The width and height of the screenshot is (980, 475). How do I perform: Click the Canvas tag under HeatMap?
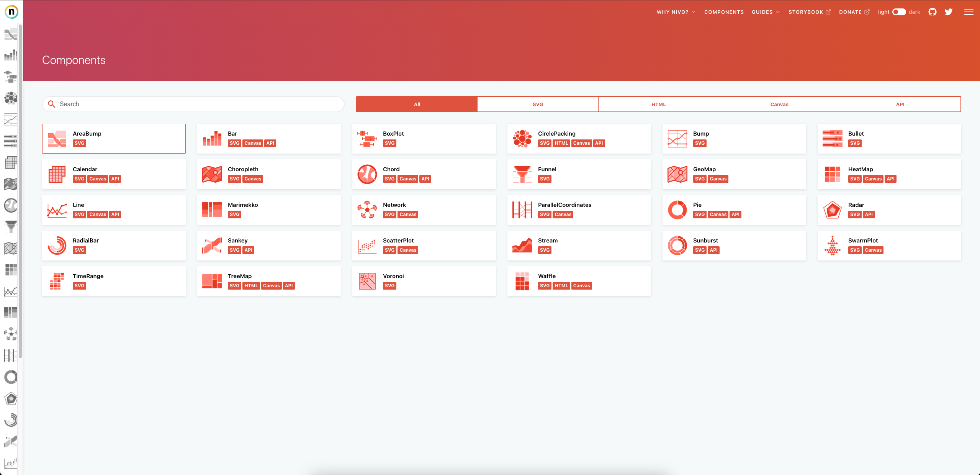873,179
